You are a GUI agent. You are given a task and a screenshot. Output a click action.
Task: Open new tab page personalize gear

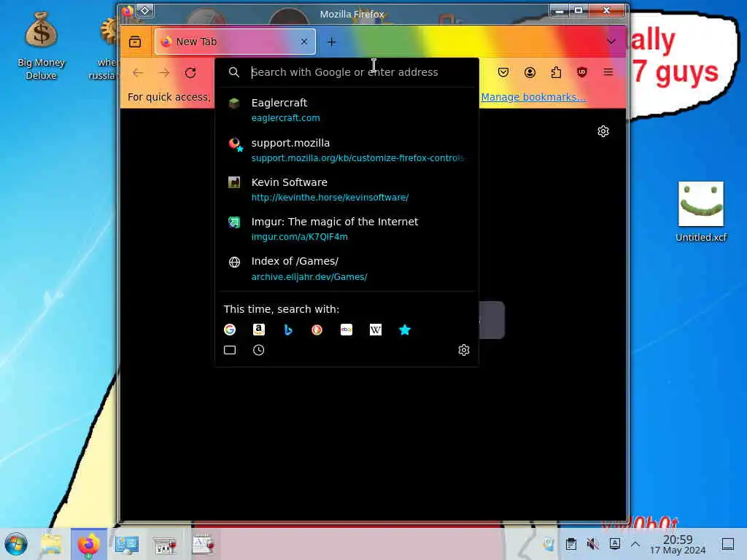pos(603,131)
